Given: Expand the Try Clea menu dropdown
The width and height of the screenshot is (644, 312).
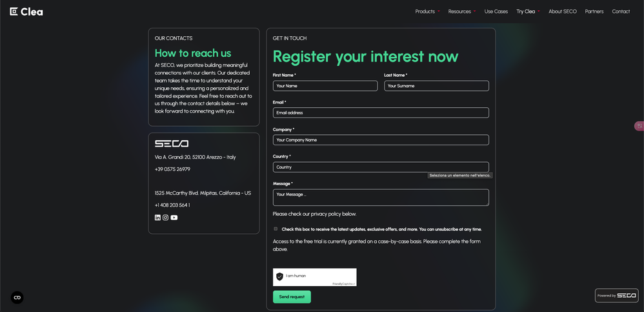Looking at the screenshot, I should tap(528, 12).
